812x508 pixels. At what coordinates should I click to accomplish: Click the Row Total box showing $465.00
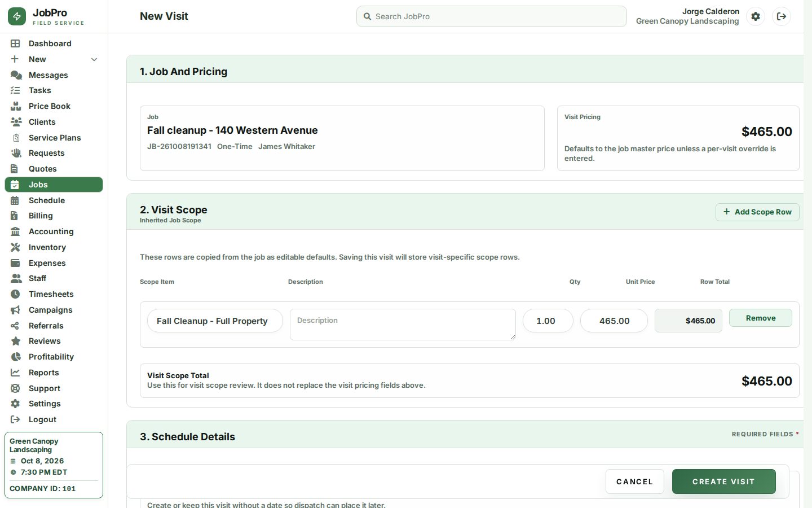pyautogui.click(x=689, y=321)
